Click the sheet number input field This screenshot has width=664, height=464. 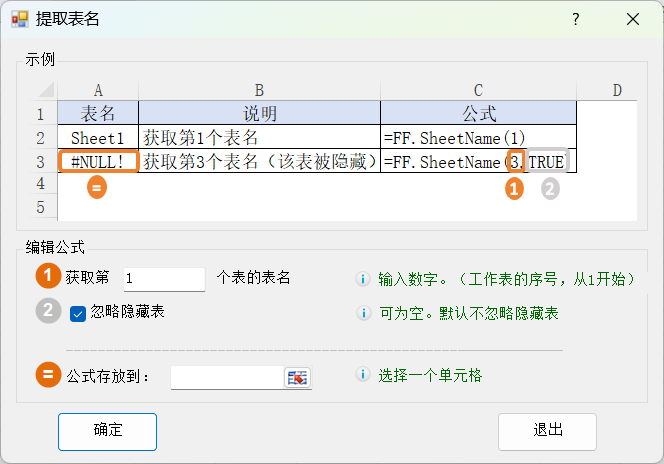pos(164,279)
